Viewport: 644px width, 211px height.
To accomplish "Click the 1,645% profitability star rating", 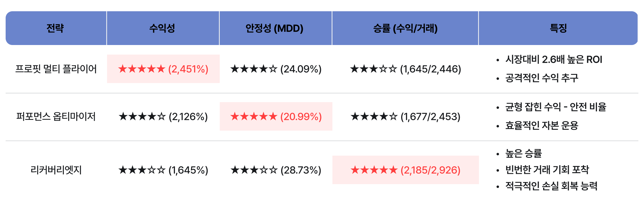I will coord(163,170).
